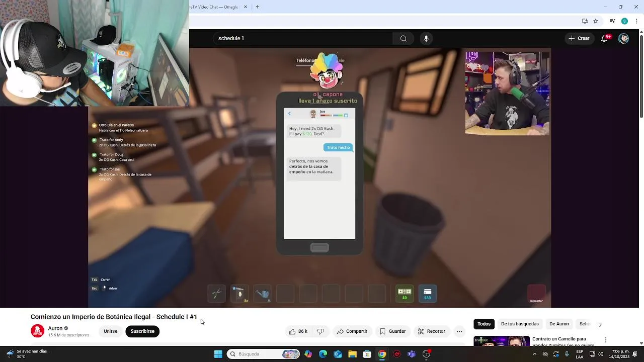Image resolution: width=644 pixels, height=362 pixels.
Task: Click the 'Trato hecho' chat bubble in video
Action: point(338,147)
